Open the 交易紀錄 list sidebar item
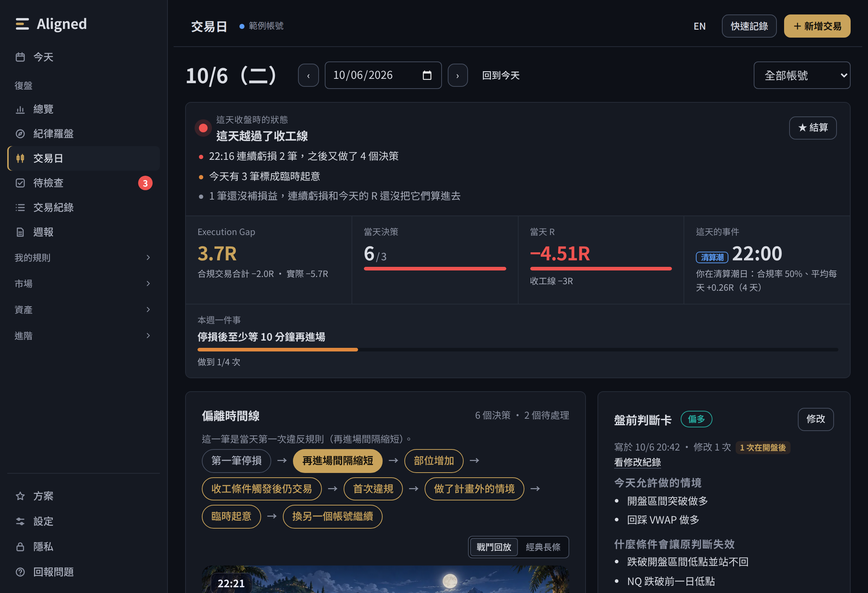 pyautogui.click(x=84, y=208)
